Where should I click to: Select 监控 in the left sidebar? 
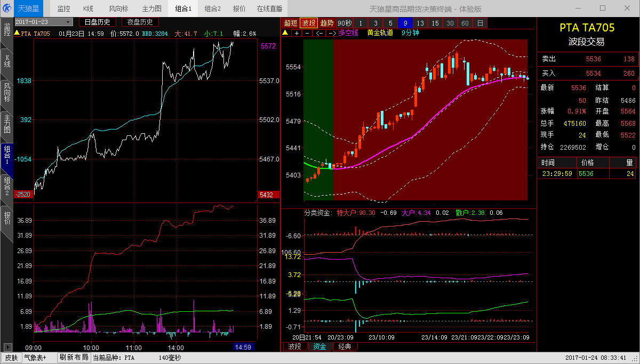point(7,29)
